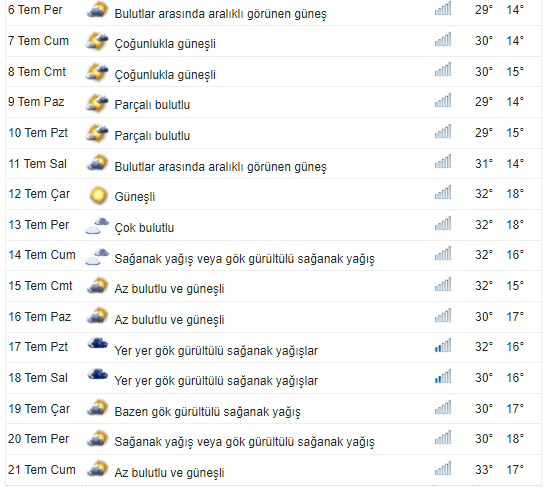Click the cloudy icon for 13 Tem Per

pyautogui.click(x=97, y=226)
